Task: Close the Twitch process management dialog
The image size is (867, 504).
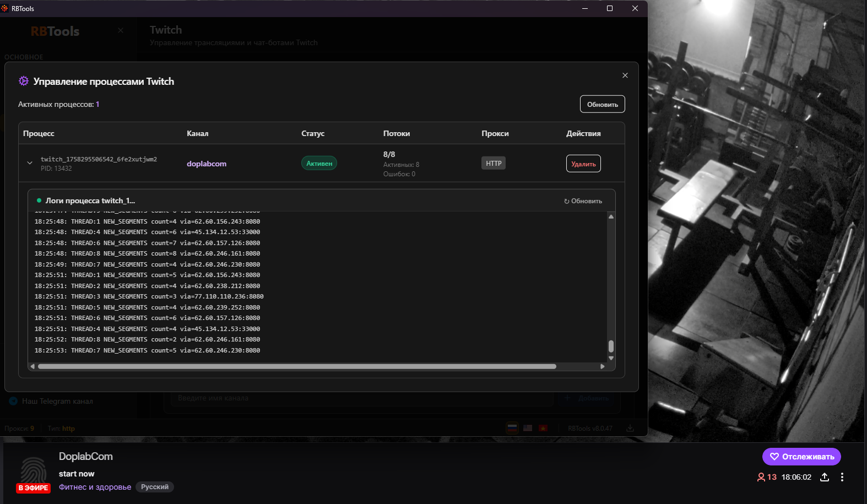Action: 625,75
